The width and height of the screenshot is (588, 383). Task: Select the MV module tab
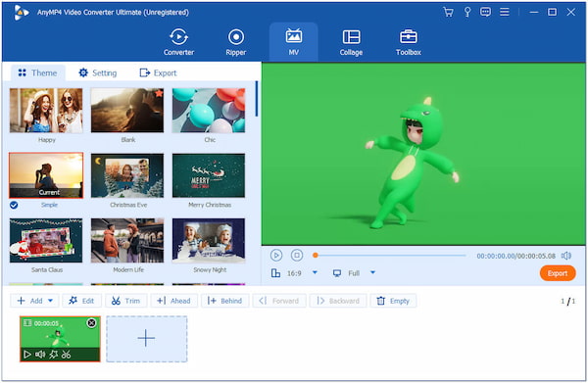click(294, 42)
